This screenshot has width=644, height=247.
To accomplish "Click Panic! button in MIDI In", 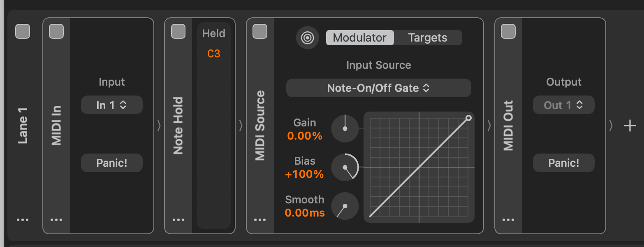I will pos(112,163).
